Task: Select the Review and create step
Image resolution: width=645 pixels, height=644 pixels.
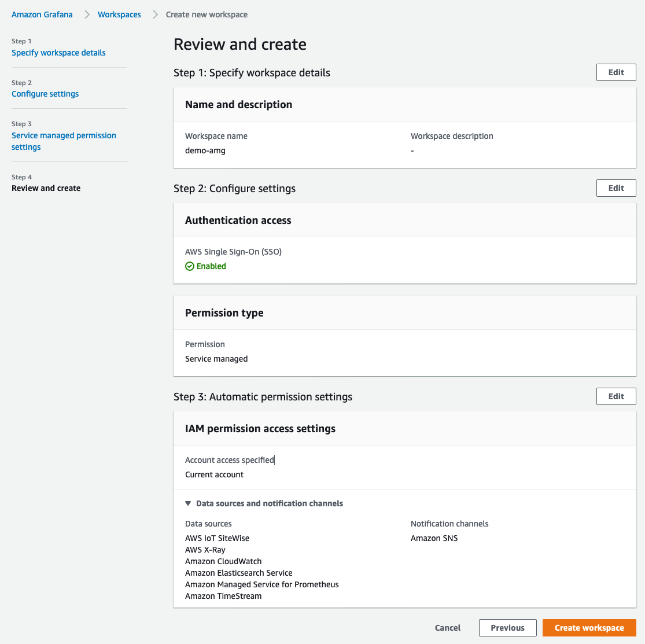Action: (x=46, y=188)
